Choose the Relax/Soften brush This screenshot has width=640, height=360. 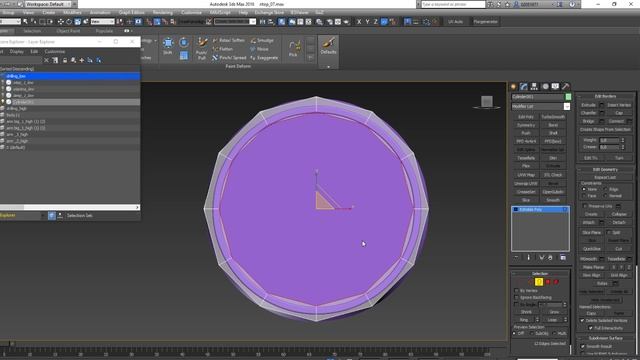point(229,40)
